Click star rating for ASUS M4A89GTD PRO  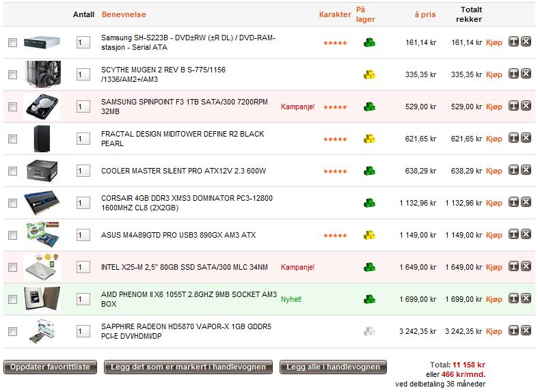(335, 236)
